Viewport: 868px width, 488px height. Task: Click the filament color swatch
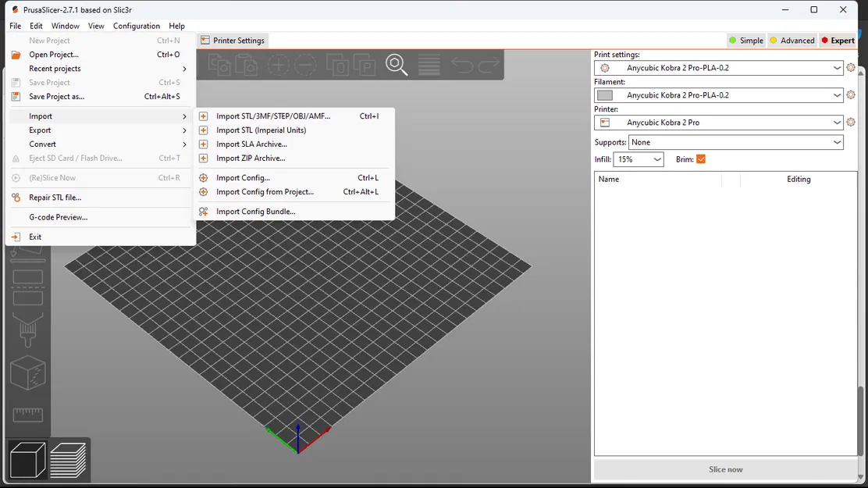point(605,95)
